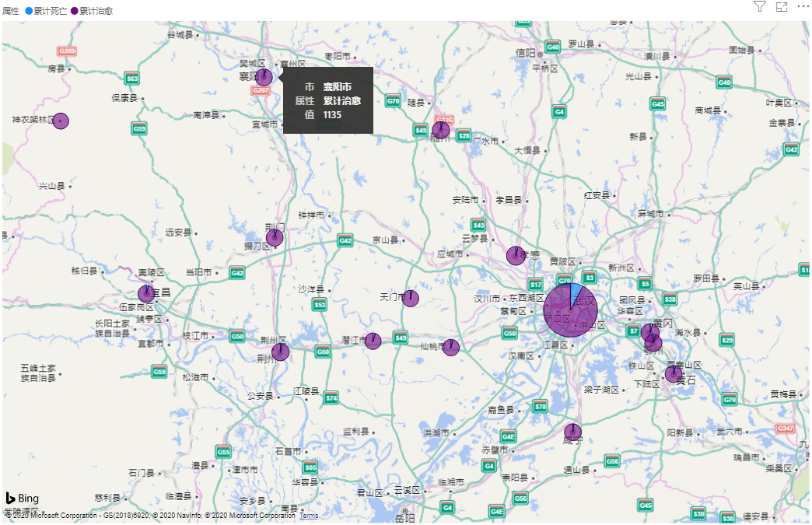Click the large Wuhan pie chart marker
812x525 pixels.
571,310
